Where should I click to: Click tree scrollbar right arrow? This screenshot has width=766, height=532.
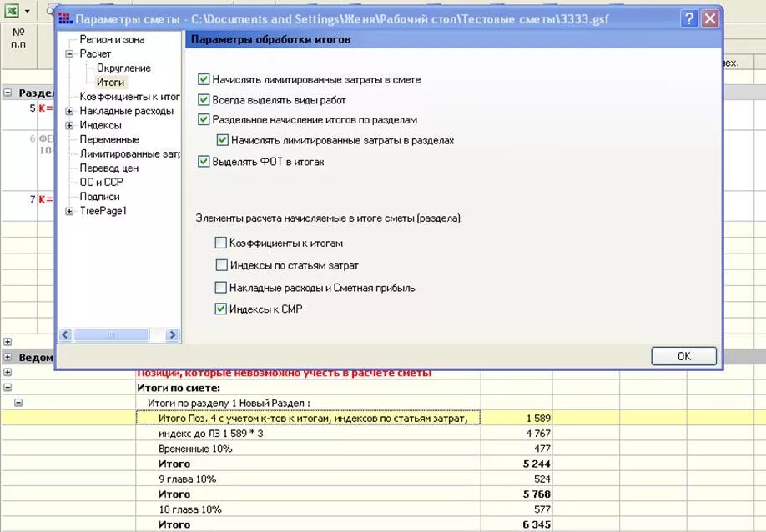pos(172,334)
